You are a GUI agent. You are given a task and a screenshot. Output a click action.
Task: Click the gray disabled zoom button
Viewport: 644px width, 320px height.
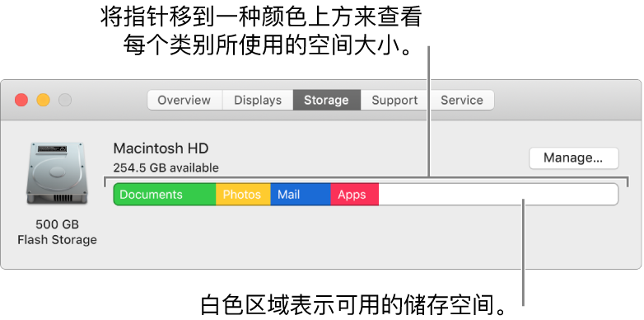(65, 100)
